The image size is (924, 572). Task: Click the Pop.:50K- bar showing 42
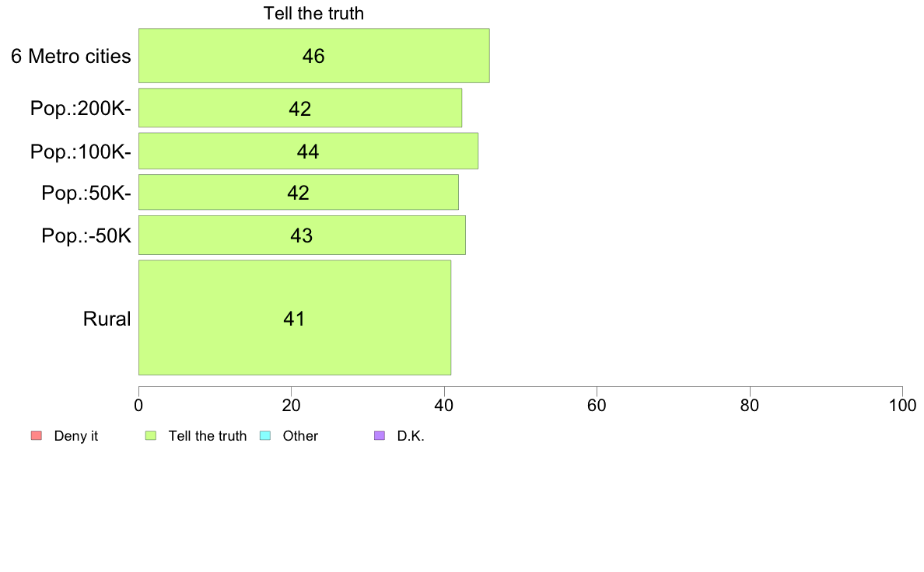tap(299, 192)
